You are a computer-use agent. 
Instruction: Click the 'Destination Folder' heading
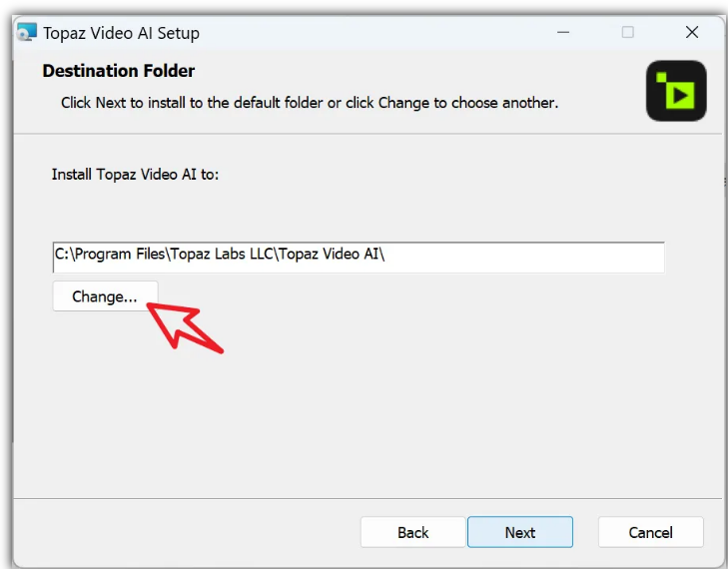(x=119, y=71)
